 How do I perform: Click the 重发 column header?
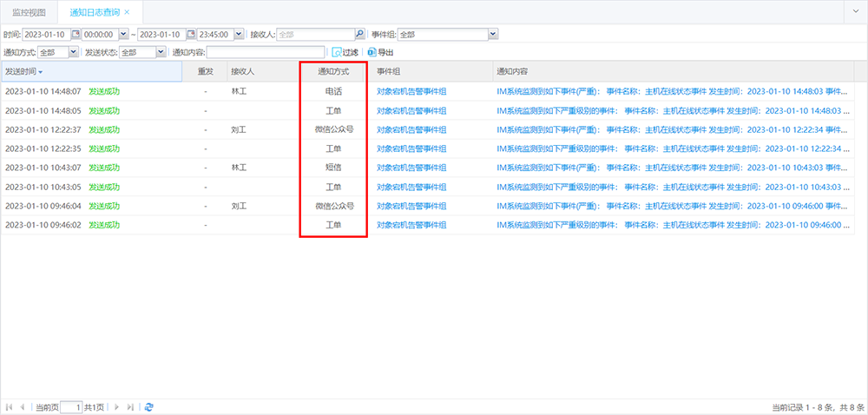(206, 71)
